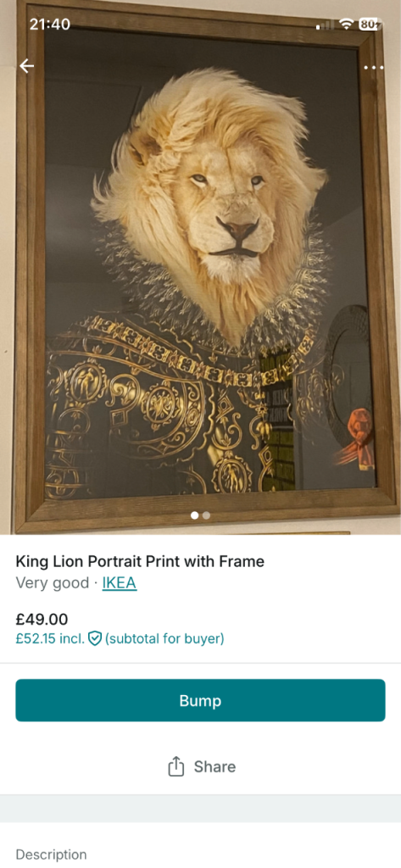Tap the Wi-Fi icon in status bar

(347, 24)
